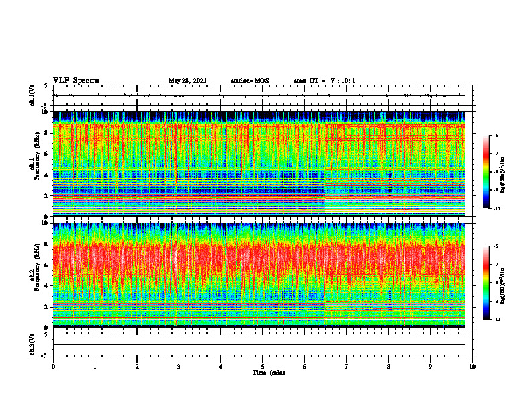Click the 'VLF Spectra' plot title
The height and width of the screenshot is (411, 532).
pyautogui.click(x=76, y=80)
